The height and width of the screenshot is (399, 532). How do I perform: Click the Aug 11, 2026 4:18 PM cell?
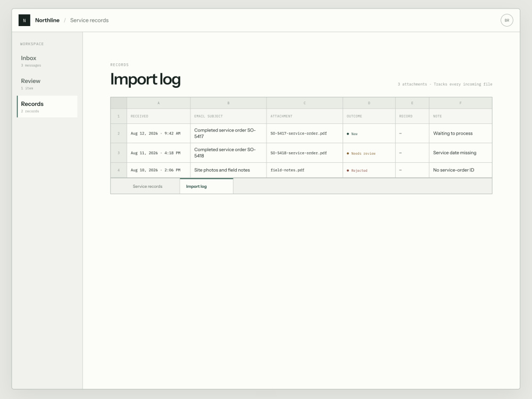[159, 153]
